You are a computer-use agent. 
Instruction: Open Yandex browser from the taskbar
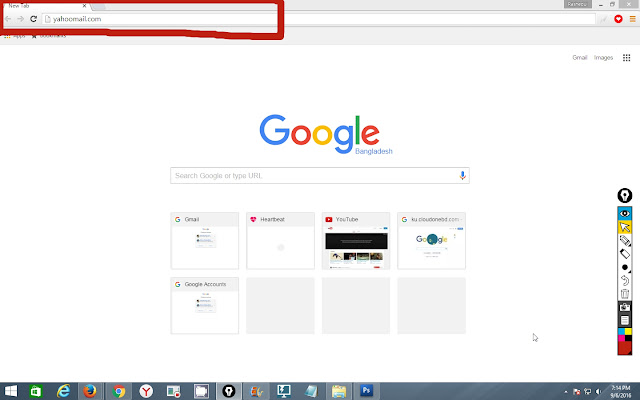(146, 391)
